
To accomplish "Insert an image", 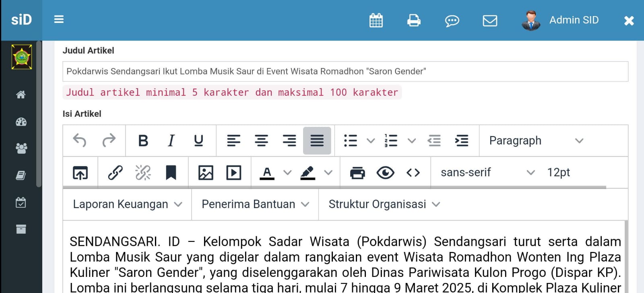I will [x=206, y=173].
